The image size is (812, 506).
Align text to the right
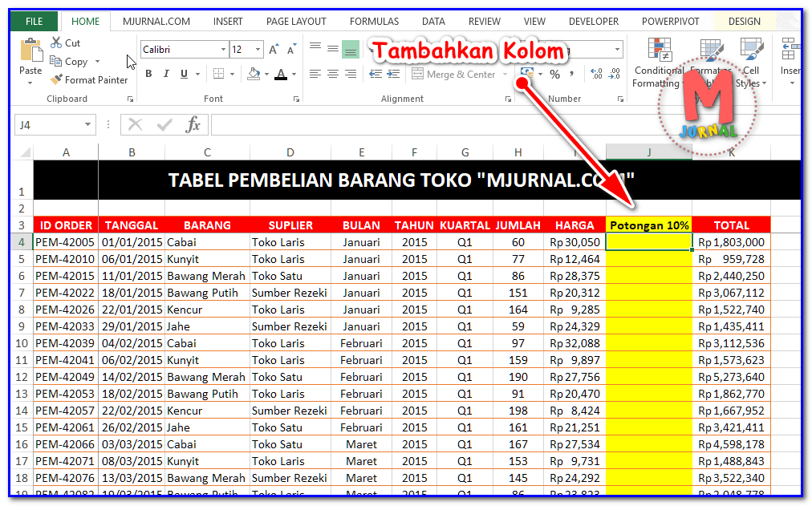click(351, 74)
